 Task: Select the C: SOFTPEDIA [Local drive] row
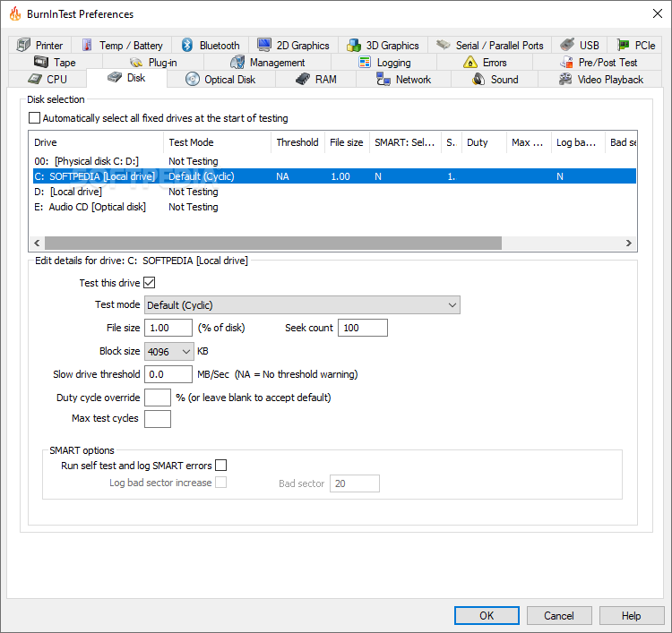click(x=332, y=176)
